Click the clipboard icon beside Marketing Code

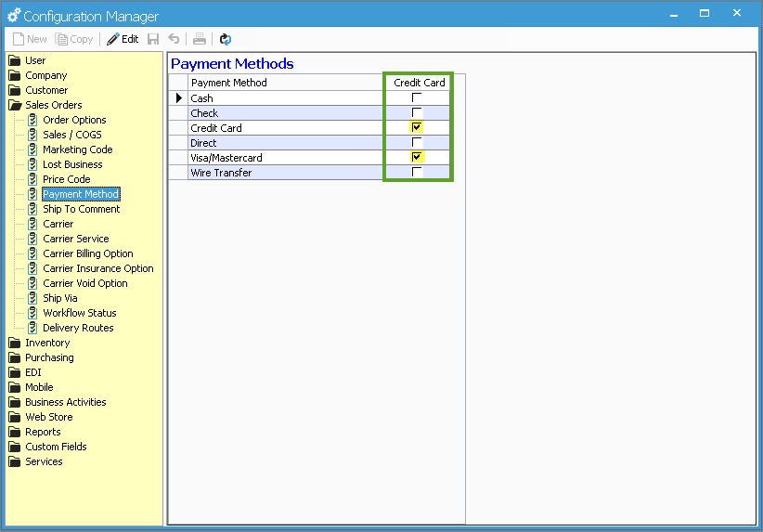click(x=32, y=149)
